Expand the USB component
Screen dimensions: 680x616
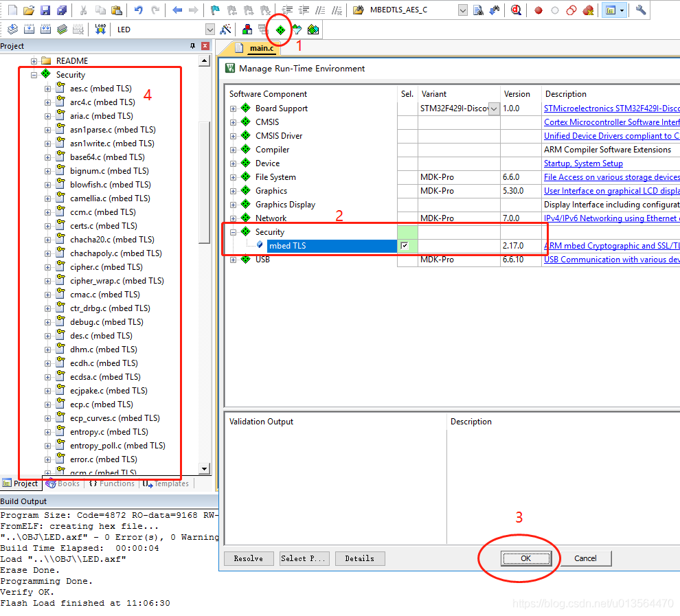click(234, 260)
